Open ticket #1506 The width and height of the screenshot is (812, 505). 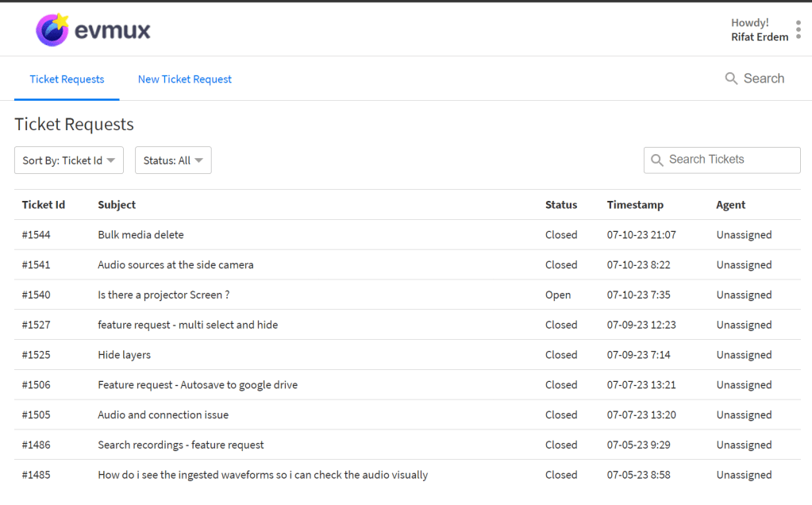[37, 385]
